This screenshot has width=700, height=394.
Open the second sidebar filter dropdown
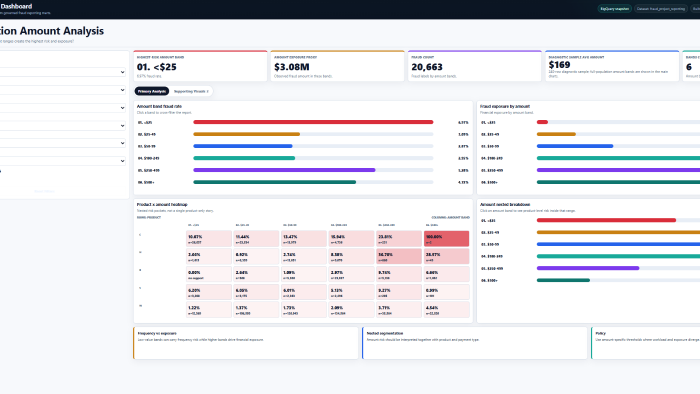coord(62,90)
